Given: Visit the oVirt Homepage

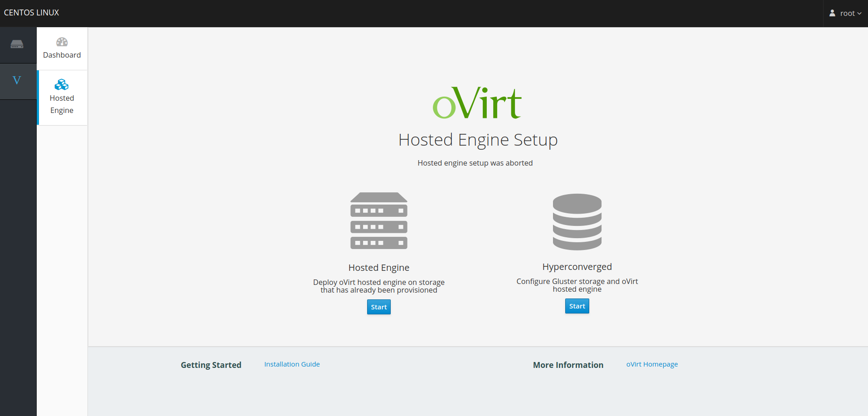Looking at the screenshot, I should [652, 364].
